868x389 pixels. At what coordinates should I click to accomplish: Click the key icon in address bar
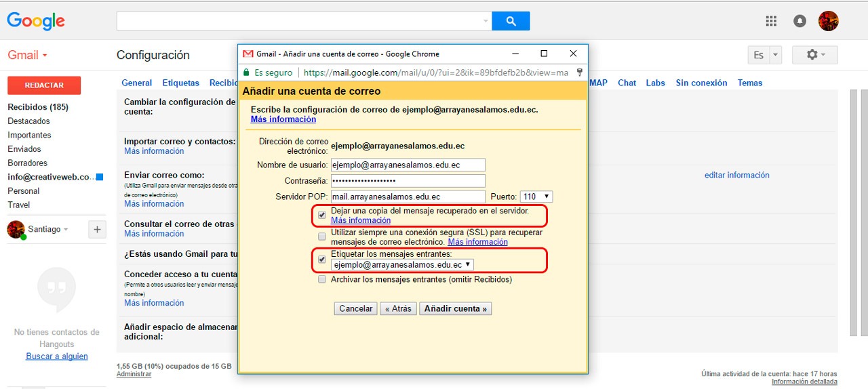[x=580, y=73]
